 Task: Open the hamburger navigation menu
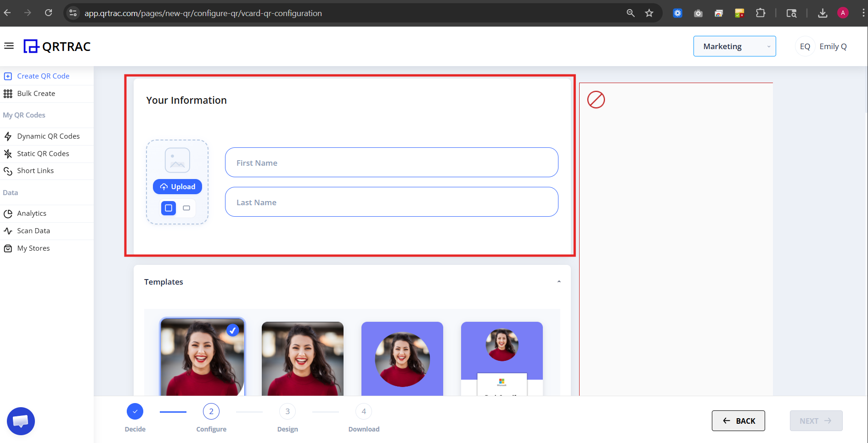click(9, 46)
